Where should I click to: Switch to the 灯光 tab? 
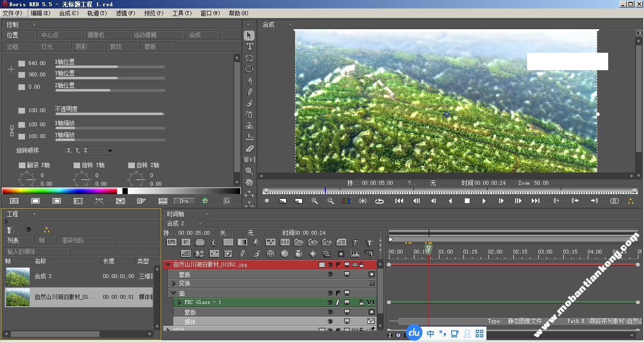(54, 47)
